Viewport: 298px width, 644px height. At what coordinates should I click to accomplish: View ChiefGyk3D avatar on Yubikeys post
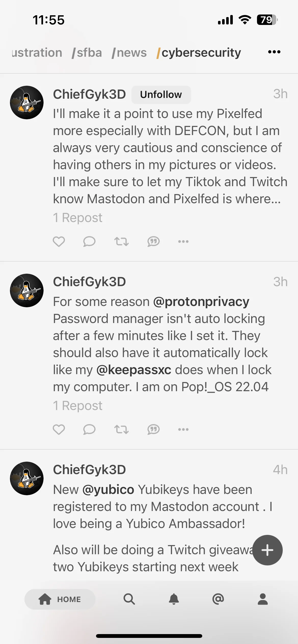27,478
